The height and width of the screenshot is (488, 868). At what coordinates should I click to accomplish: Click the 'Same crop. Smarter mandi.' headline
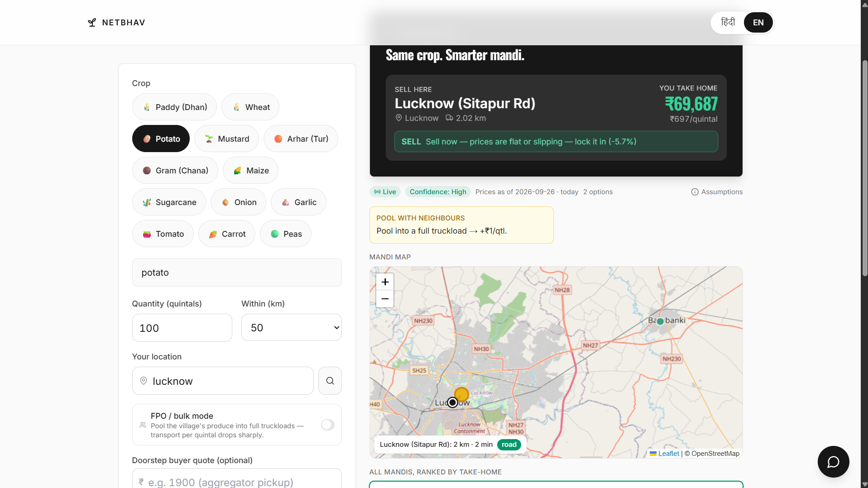coord(455,55)
